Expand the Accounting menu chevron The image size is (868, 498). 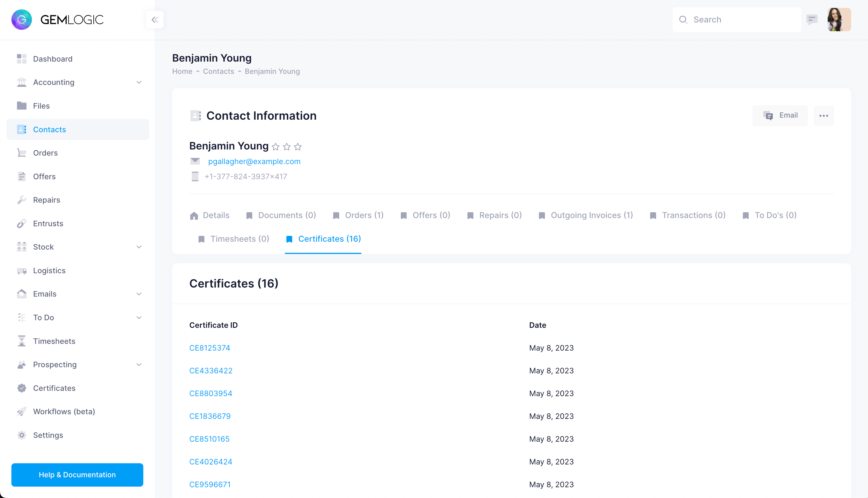[139, 82]
